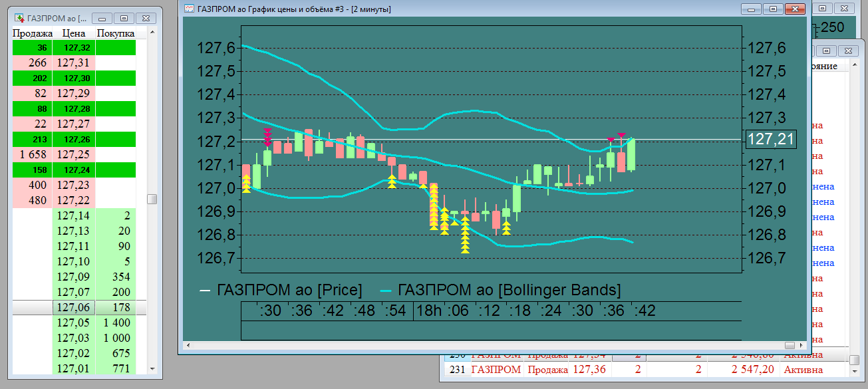Click price 127,36 in the orders table
Viewport: 868px width, 389px height.
click(589, 370)
